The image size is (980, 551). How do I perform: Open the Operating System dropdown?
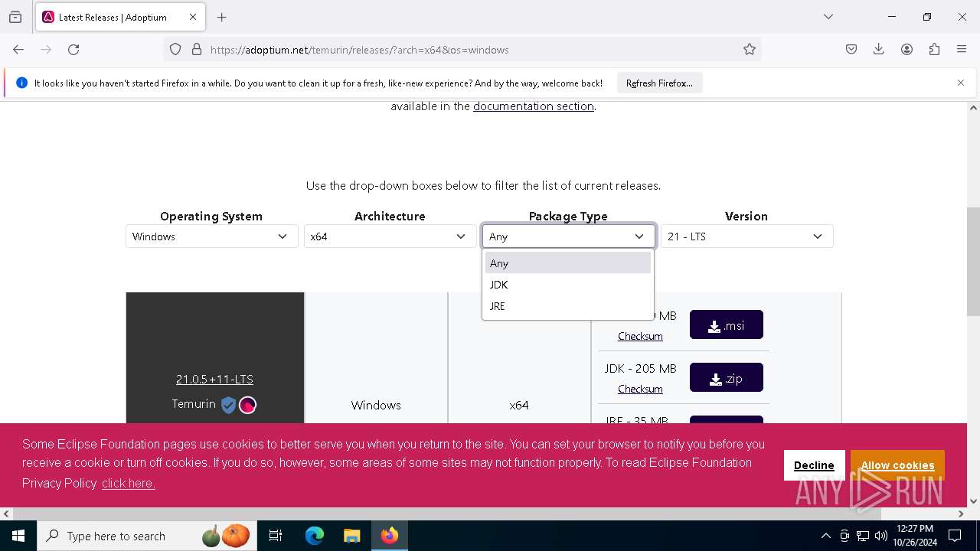[211, 236]
